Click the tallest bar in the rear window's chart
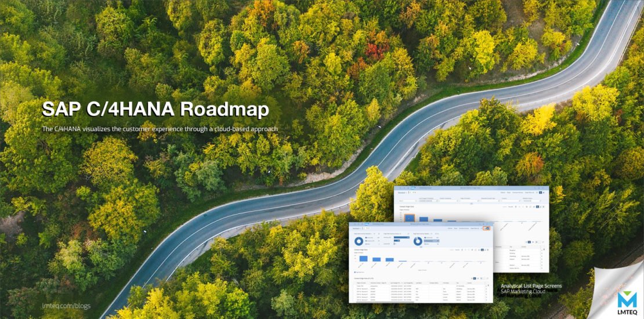Image resolution: width=644 pixels, height=319 pixels. pos(410,218)
